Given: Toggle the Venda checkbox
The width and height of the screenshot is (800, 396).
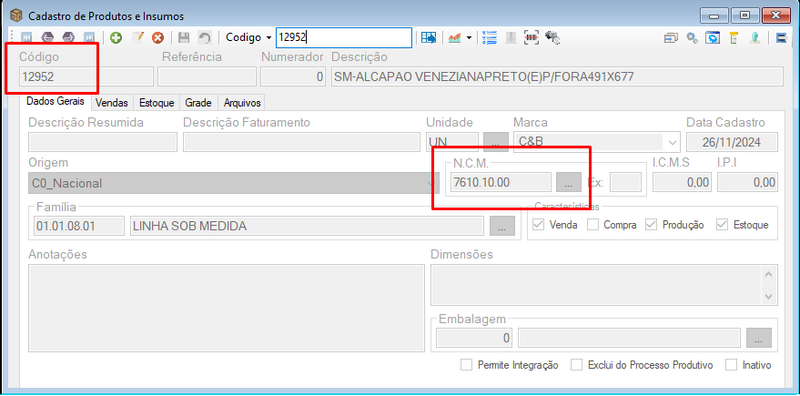Looking at the screenshot, I should pos(538,225).
